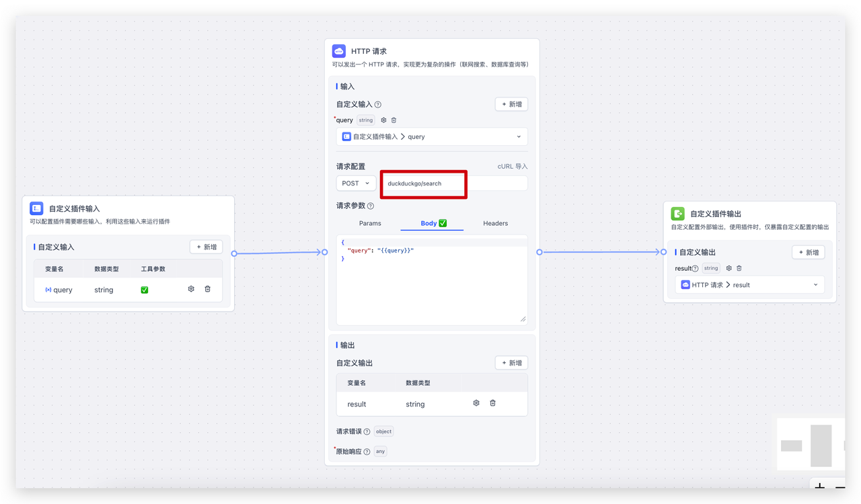Delete query variable row in plugin input table
This screenshot has height=504, width=861.
point(207,289)
